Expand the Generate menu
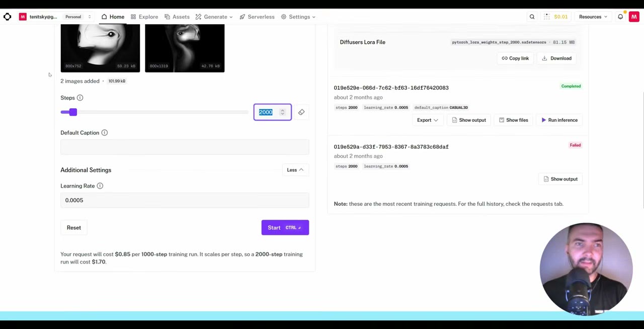This screenshot has width=644, height=329. point(214,17)
